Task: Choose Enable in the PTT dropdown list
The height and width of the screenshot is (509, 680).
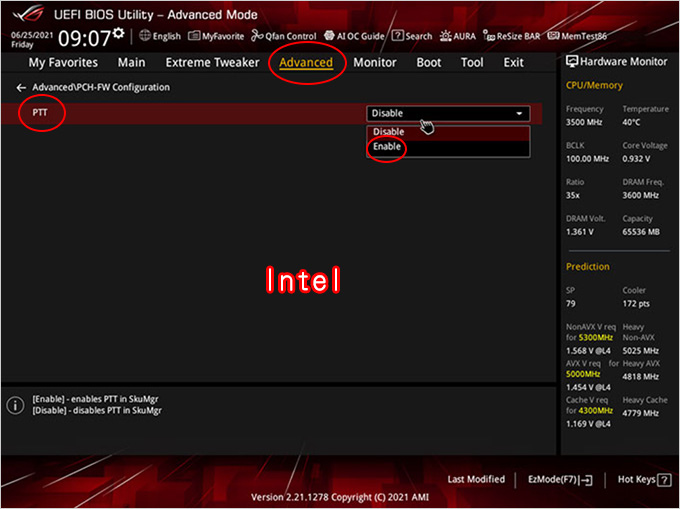Action: [x=448, y=147]
